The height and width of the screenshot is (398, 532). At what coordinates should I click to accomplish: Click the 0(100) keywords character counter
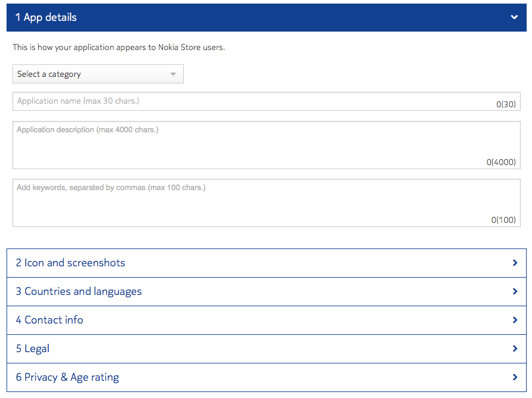tap(503, 220)
